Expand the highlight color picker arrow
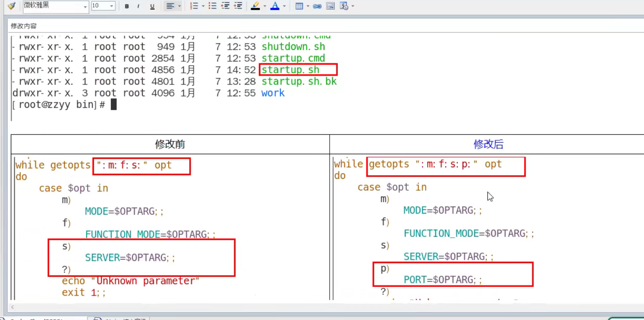Image resolution: width=644 pixels, height=320 pixels. pyautogui.click(x=265, y=6)
